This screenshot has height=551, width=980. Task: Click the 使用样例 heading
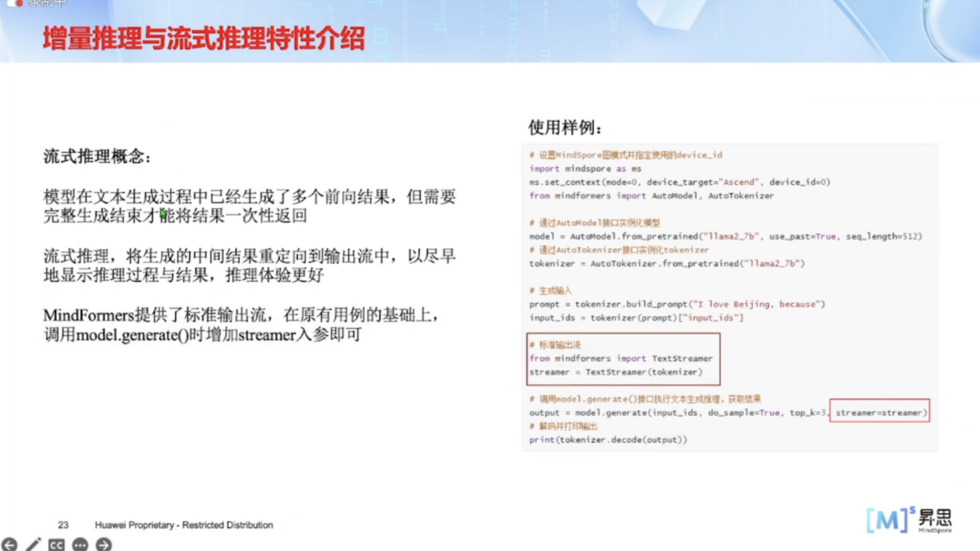click(565, 127)
